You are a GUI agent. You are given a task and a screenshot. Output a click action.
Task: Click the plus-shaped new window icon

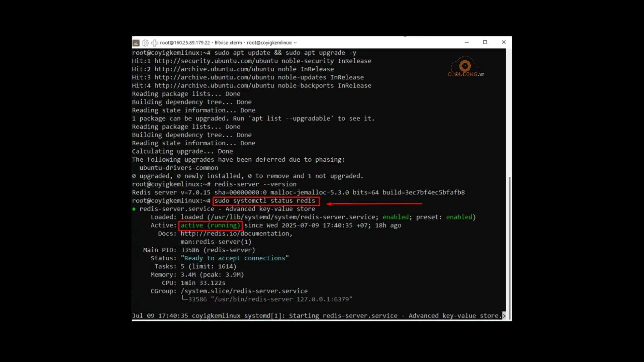tap(155, 43)
